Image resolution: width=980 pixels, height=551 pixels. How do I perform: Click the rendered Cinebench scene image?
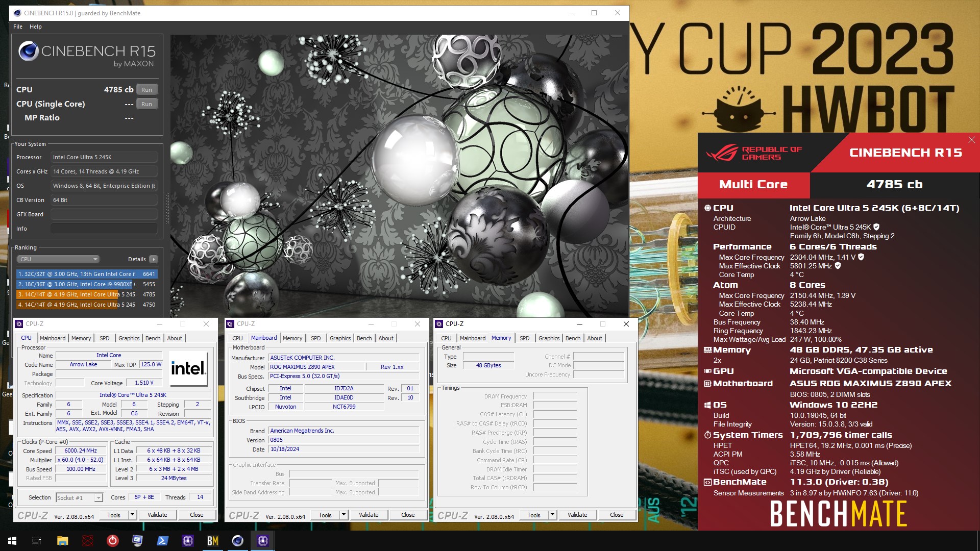coord(399,176)
